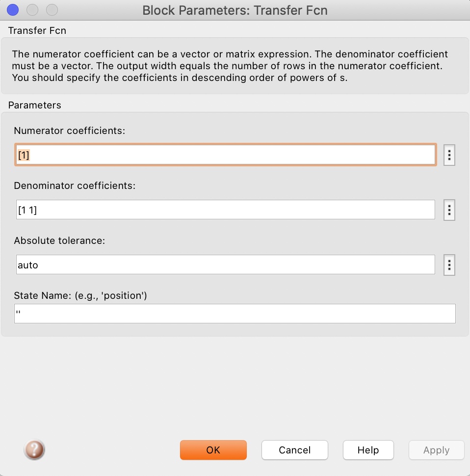Select the Denominator coefficients field

click(x=225, y=209)
